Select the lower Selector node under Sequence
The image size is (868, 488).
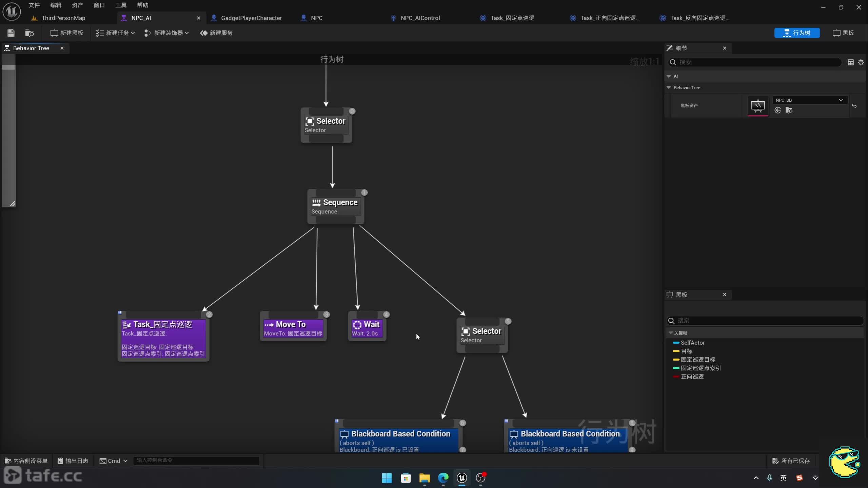(x=482, y=335)
